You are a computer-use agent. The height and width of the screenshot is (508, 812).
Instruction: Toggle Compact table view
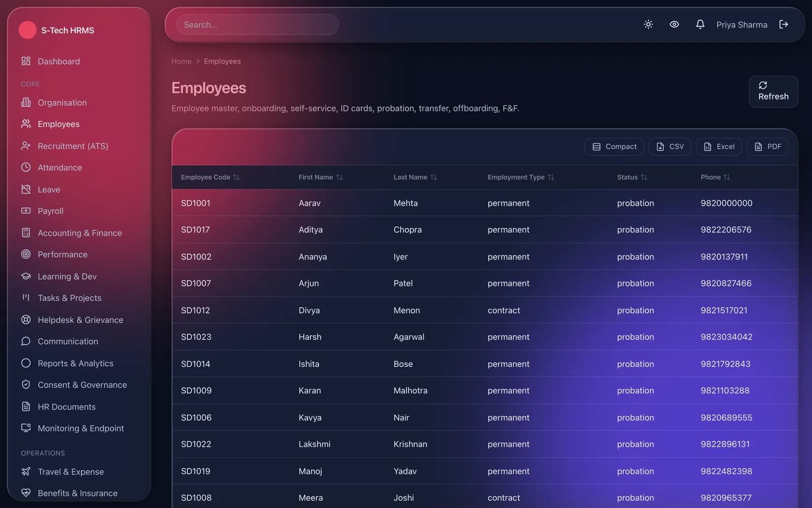[614, 146]
